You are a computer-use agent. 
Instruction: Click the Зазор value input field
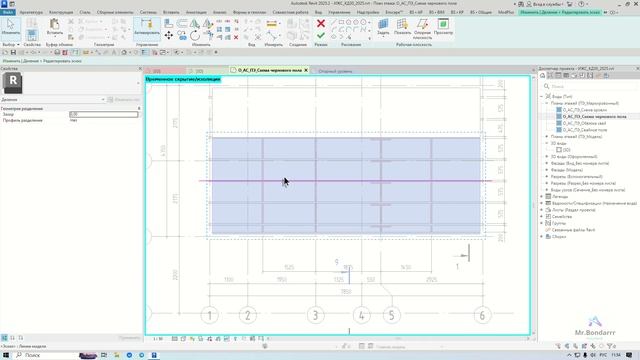[x=104, y=114]
